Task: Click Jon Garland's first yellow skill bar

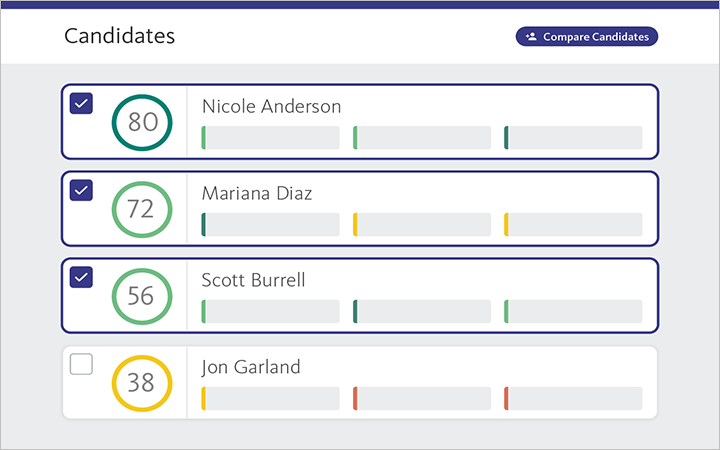Action: tap(271, 398)
